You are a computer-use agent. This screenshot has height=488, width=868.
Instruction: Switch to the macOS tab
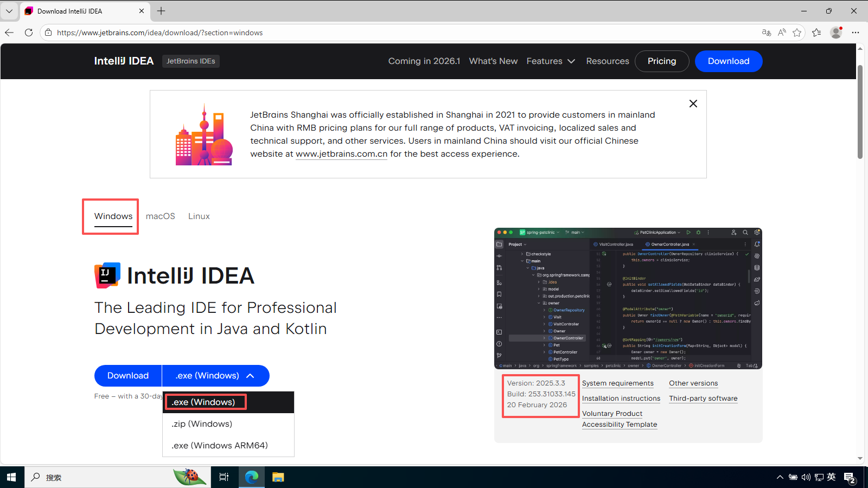(160, 216)
